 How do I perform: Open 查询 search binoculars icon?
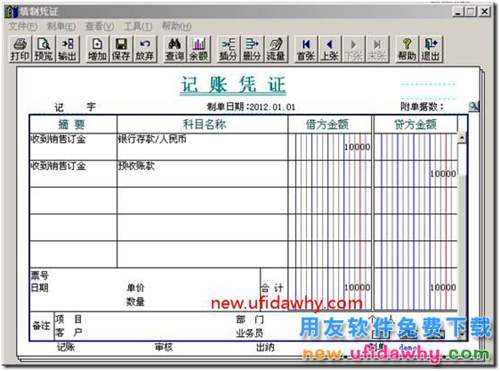click(175, 49)
